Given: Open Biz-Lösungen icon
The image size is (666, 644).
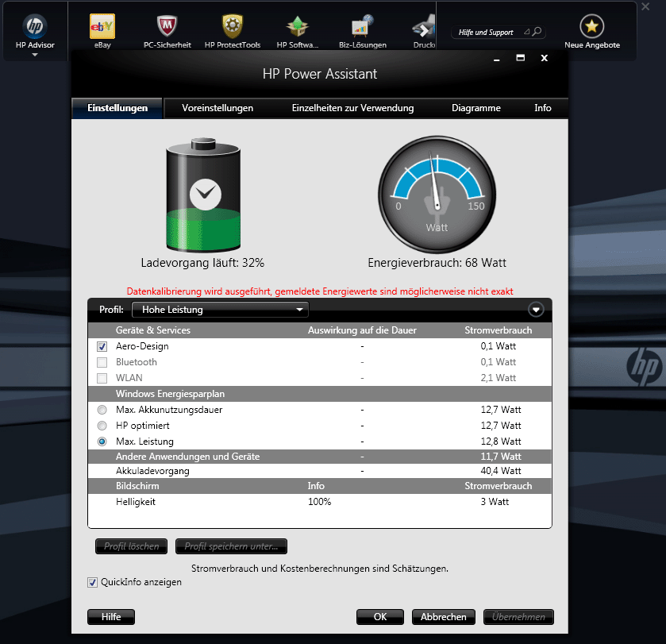Looking at the screenshot, I should [x=362, y=26].
